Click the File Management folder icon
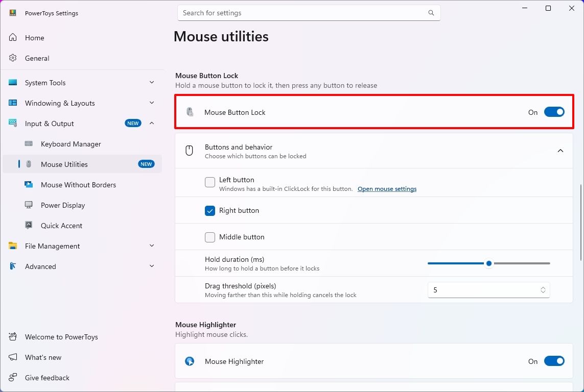This screenshot has width=584, height=392. click(13, 246)
